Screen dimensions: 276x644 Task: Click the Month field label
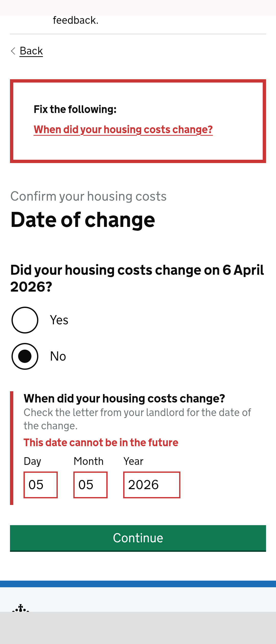(x=88, y=461)
